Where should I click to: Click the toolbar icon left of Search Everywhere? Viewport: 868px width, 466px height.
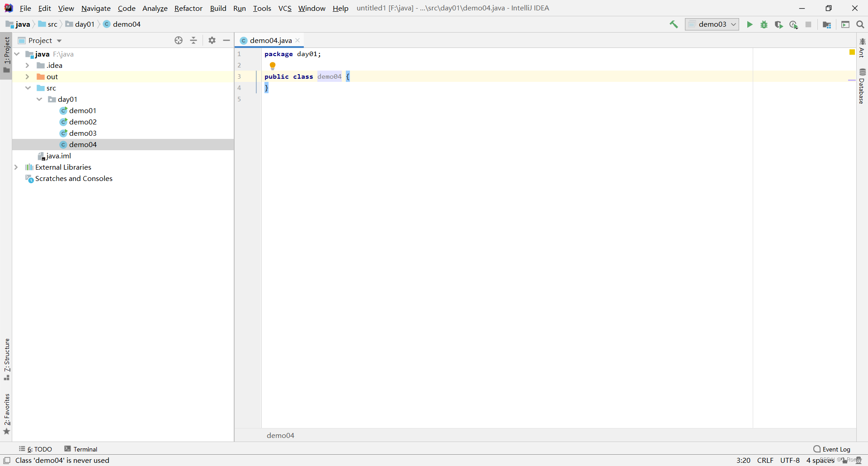click(845, 24)
